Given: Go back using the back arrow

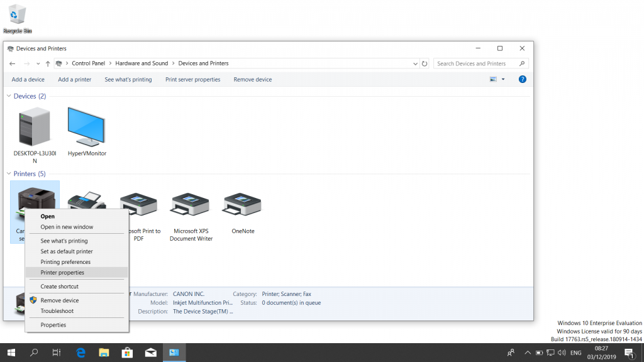Looking at the screenshot, I should 13,63.
